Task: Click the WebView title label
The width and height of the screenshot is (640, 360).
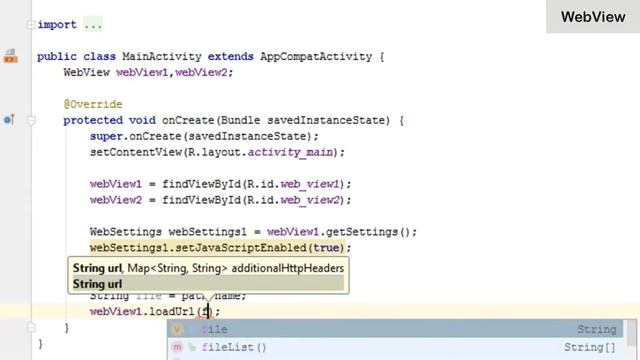Action: pos(593,17)
